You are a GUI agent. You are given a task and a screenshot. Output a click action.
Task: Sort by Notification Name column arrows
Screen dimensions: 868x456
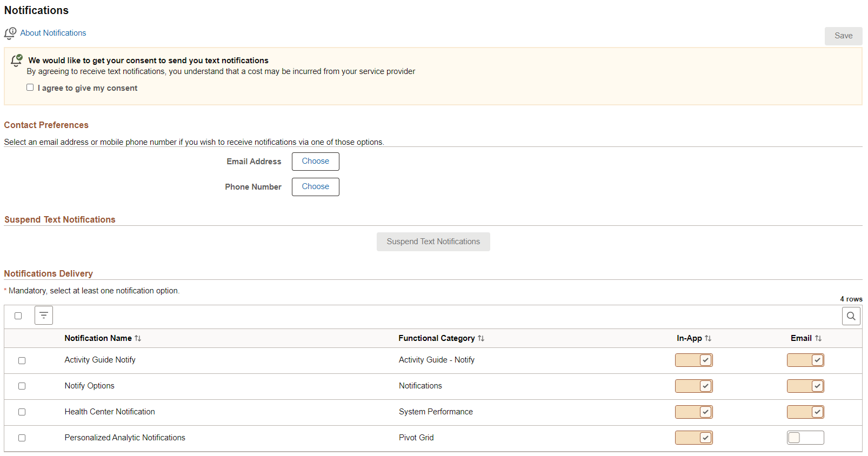tap(138, 338)
